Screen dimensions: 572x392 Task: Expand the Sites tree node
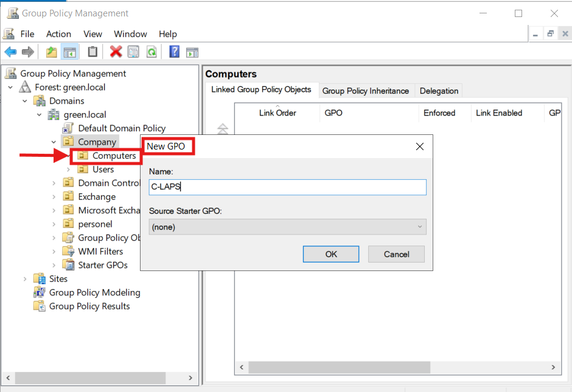(x=26, y=279)
